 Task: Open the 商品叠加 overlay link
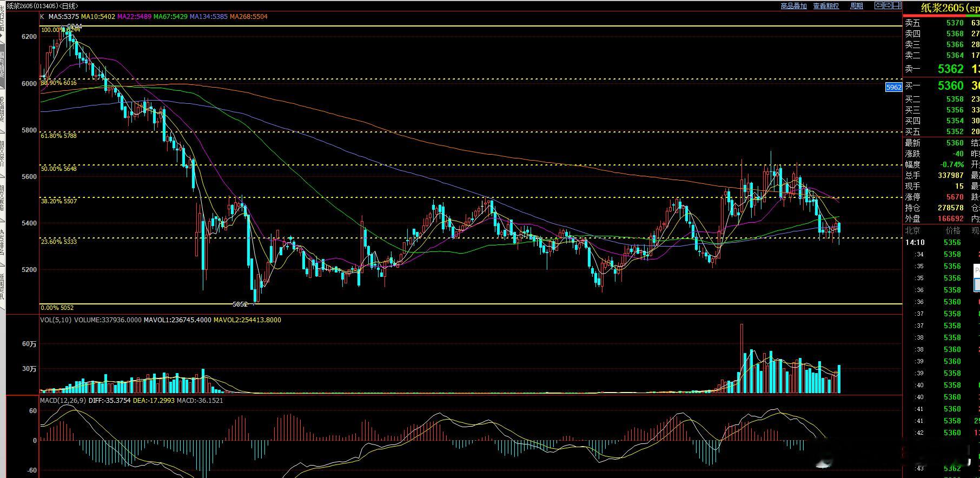(793, 6)
